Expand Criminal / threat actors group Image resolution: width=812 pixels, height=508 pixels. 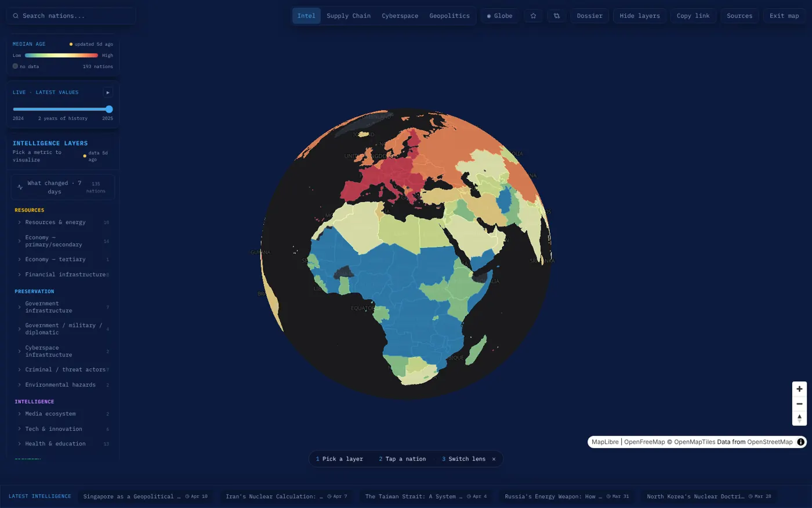point(62,370)
